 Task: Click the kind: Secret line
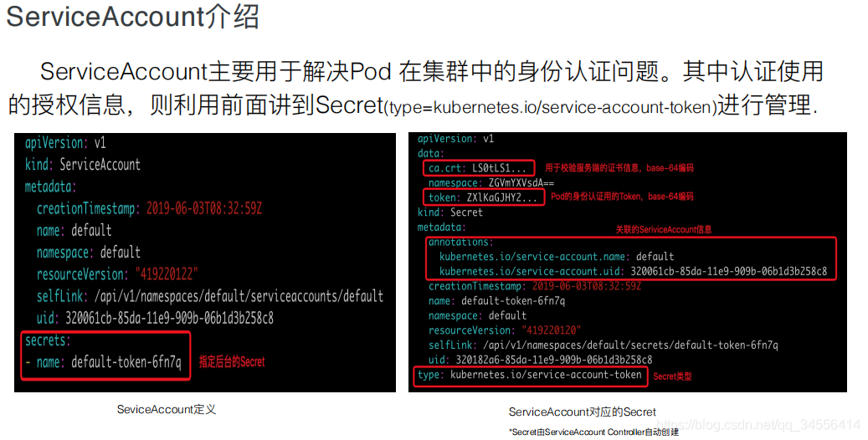[x=450, y=212]
